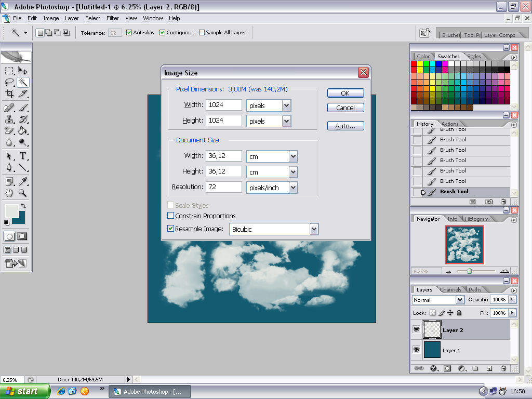Select the Pen tool
Image resolution: width=532 pixels, height=399 pixels.
(x=9, y=168)
